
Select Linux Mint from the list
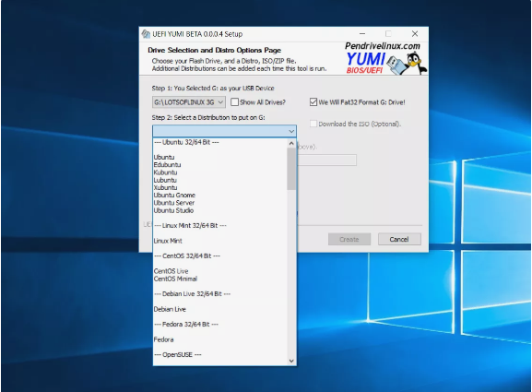coord(168,241)
